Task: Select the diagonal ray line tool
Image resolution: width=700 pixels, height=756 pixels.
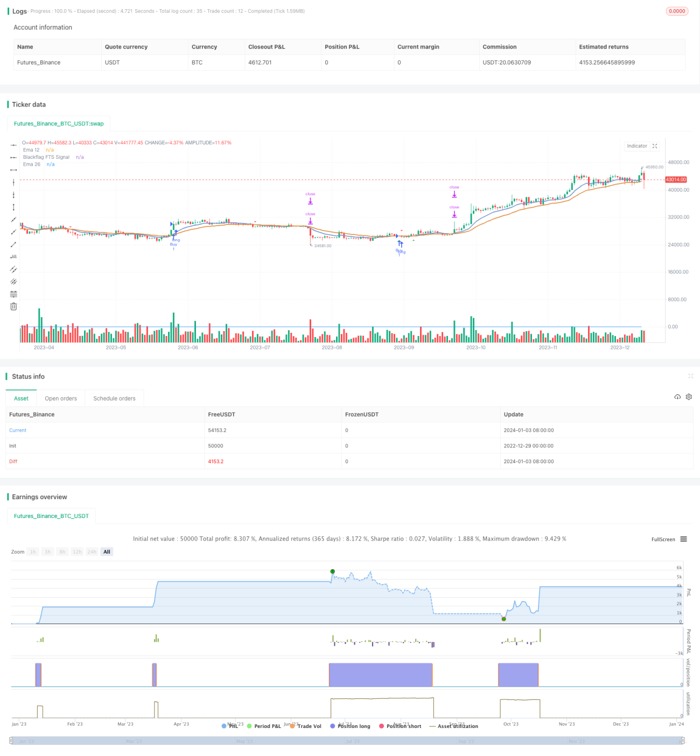Action: coord(13,232)
